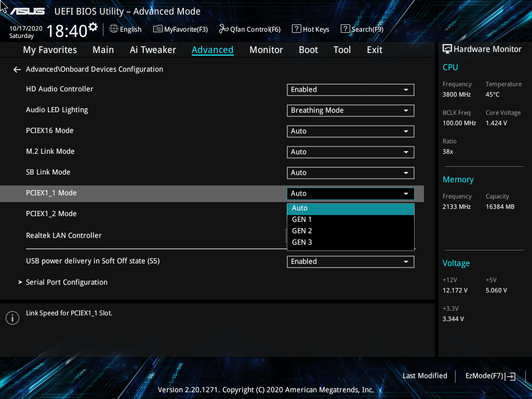This screenshot has height=399, width=532.
Task: Click the settings gear next to the clock
Action: pos(92,27)
